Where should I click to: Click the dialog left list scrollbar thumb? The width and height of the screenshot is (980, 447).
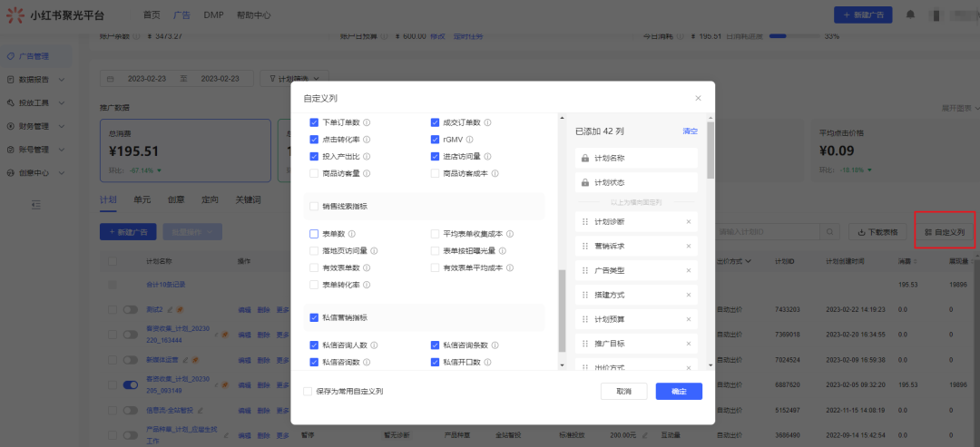click(562, 310)
